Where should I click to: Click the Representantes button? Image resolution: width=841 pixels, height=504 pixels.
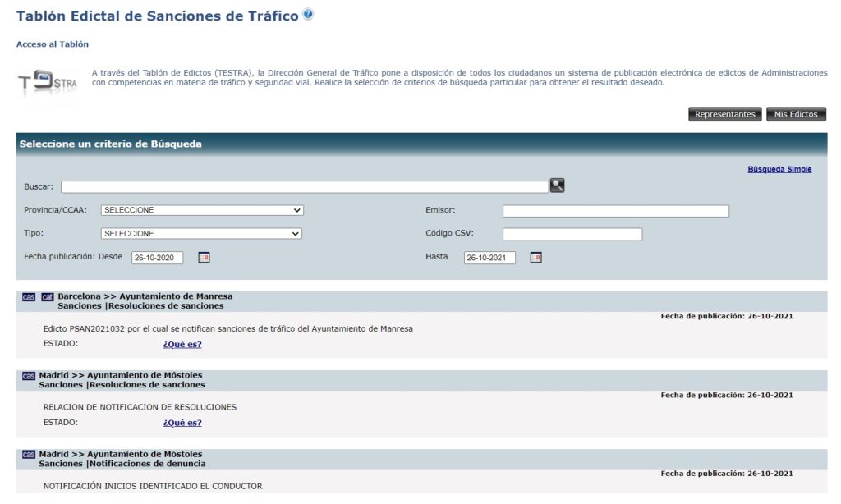coord(725,114)
